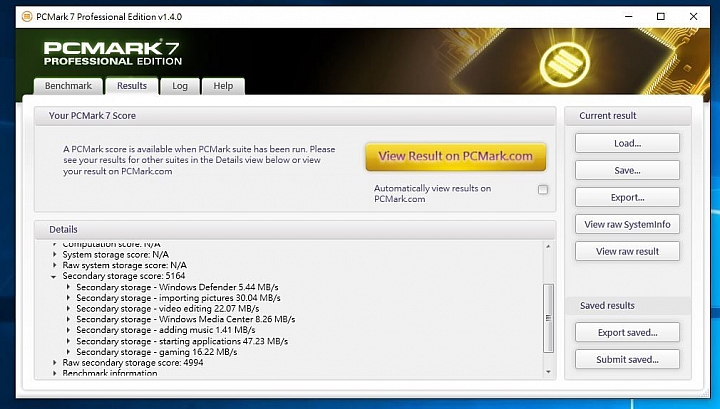Select 'Windows Media Center 8.26 MB/s' entry
Image resolution: width=720 pixels, height=409 pixels.
pos(186,319)
